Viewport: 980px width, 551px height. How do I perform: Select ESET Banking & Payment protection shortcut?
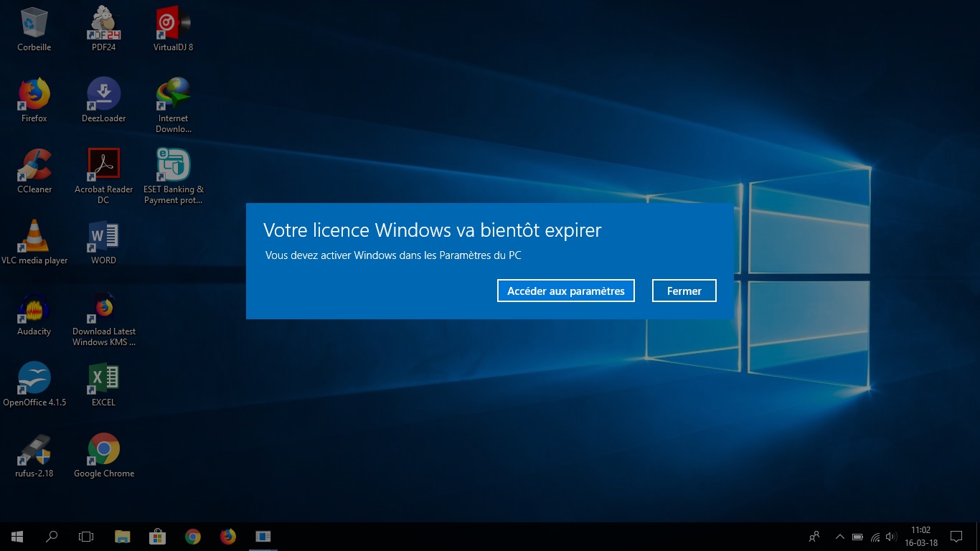click(x=173, y=176)
